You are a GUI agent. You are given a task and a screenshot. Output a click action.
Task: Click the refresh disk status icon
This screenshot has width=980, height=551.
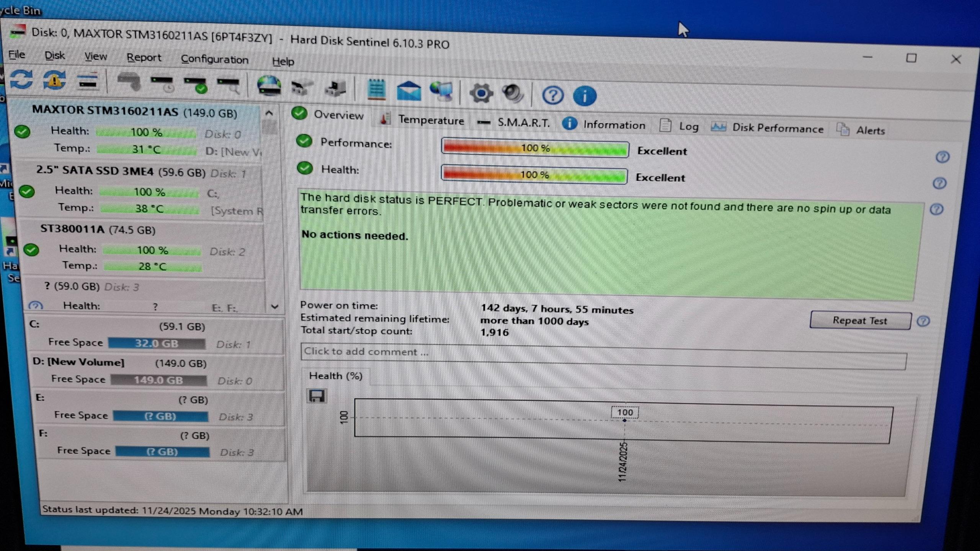click(x=21, y=80)
